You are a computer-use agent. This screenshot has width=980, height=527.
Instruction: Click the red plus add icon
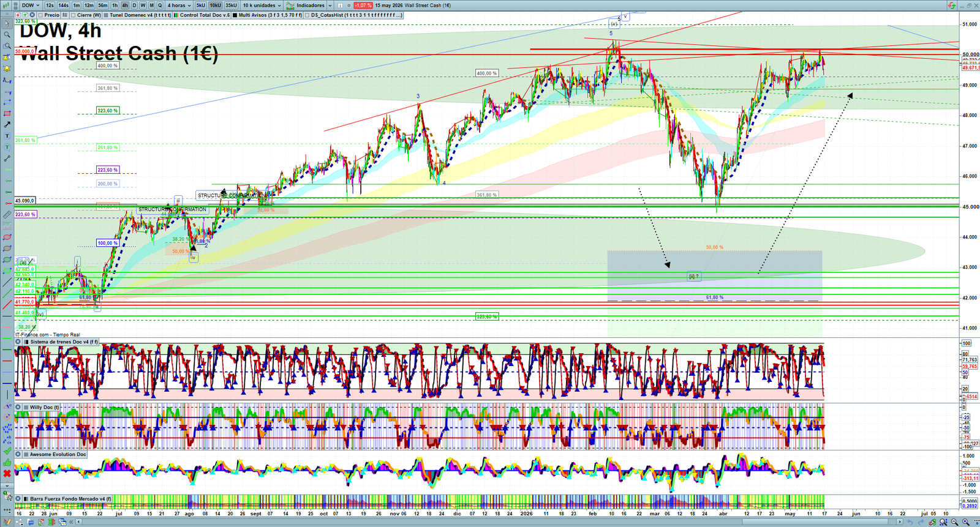(18, 15)
